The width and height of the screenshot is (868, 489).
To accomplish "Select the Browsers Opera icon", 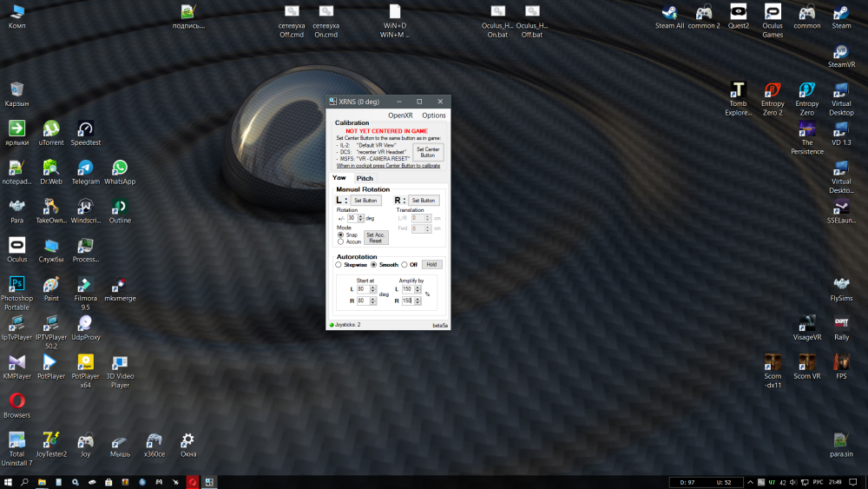I will (x=16, y=406).
